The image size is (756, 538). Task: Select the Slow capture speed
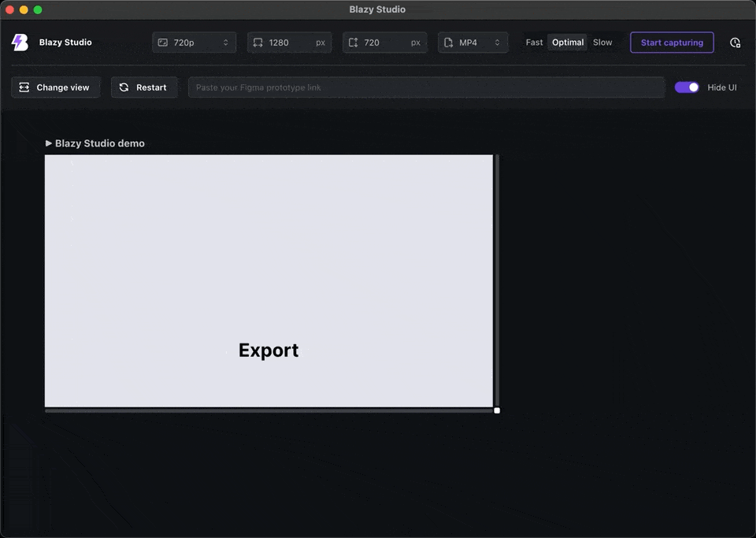point(602,43)
